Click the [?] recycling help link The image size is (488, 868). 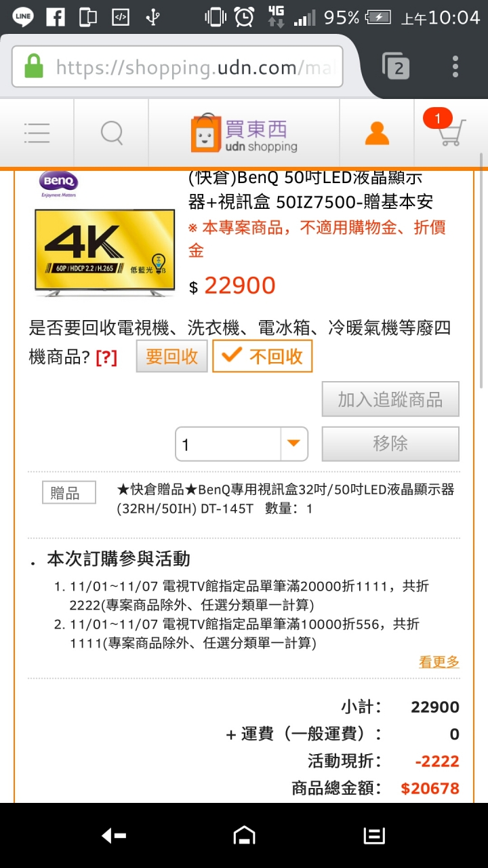(106, 358)
